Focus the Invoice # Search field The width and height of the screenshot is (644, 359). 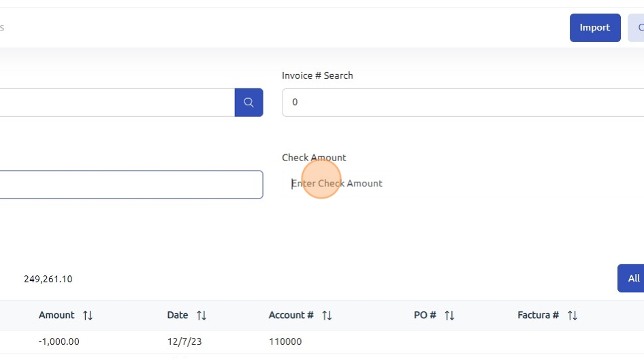point(463,103)
